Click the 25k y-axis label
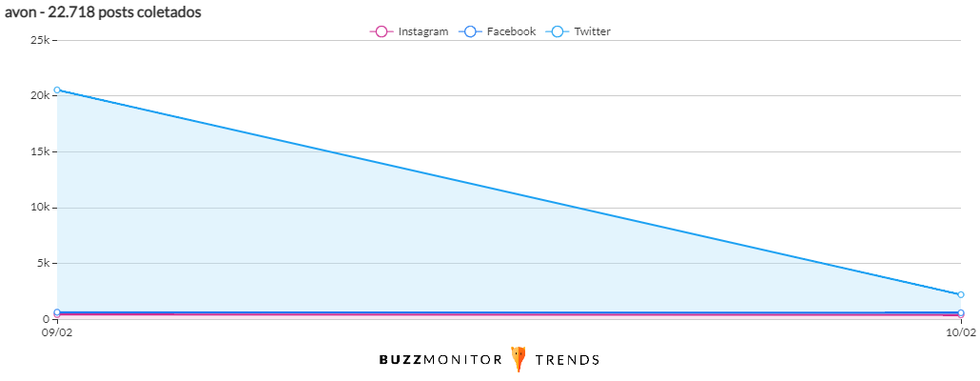The height and width of the screenshot is (381, 980). click(x=40, y=40)
